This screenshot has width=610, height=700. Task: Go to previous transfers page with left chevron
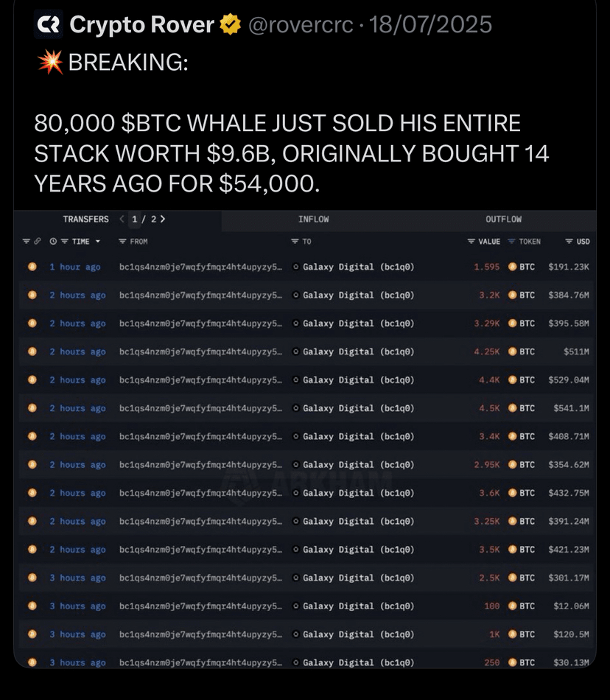[122, 219]
